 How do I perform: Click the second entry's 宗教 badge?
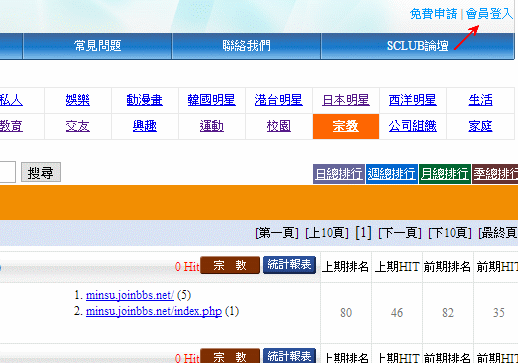230,356
